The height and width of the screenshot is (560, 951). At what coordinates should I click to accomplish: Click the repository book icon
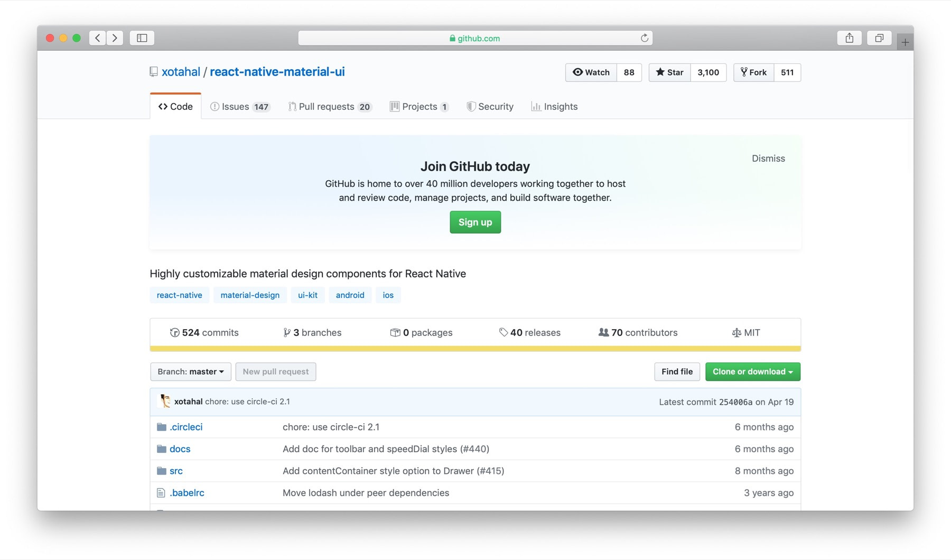click(x=154, y=72)
